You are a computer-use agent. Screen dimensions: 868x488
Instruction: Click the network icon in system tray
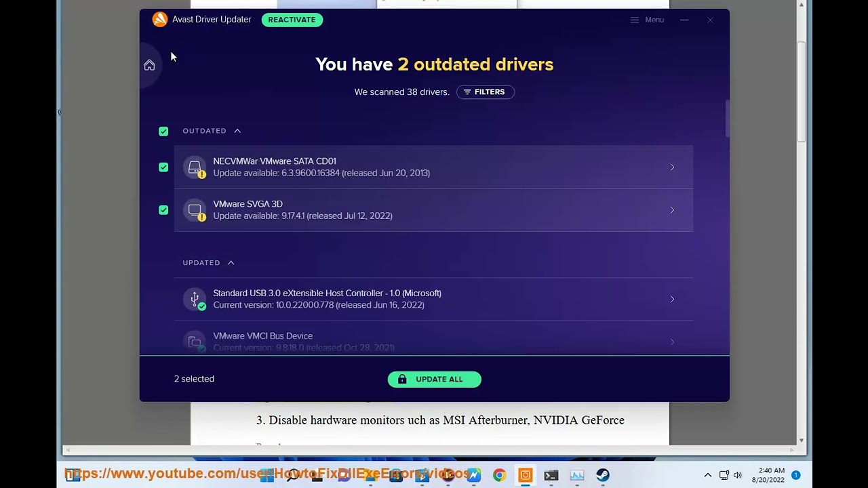click(x=724, y=475)
